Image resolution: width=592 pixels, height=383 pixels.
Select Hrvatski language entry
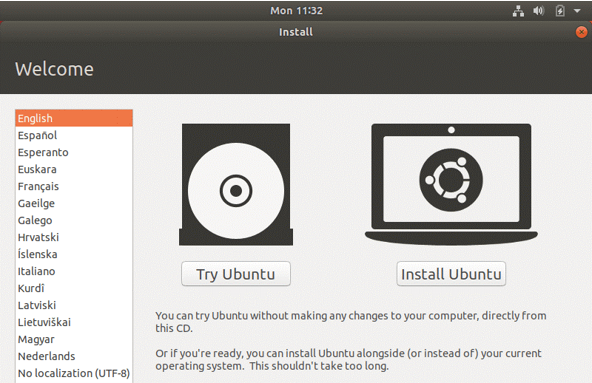(74, 237)
